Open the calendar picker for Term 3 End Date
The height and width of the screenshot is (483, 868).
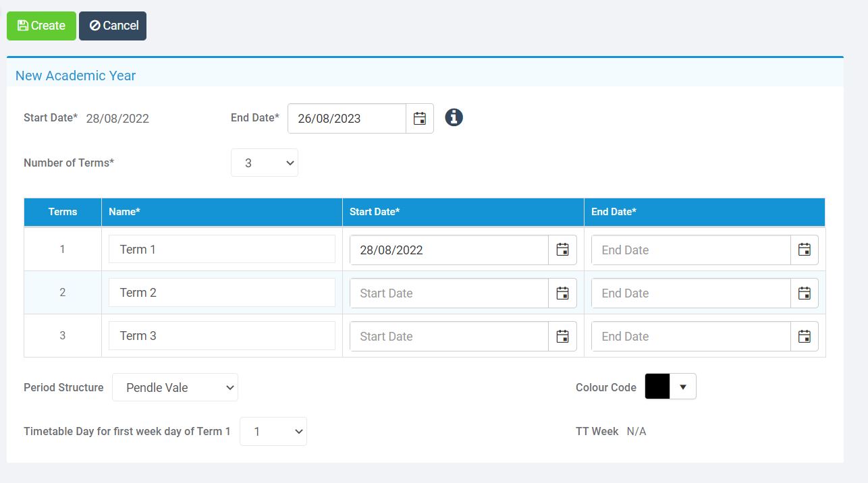tap(805, 336)
